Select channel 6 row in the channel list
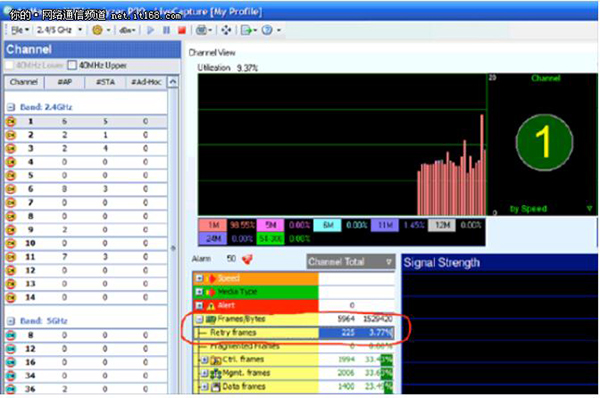600x398 pixels. click(x=86, y=189)
